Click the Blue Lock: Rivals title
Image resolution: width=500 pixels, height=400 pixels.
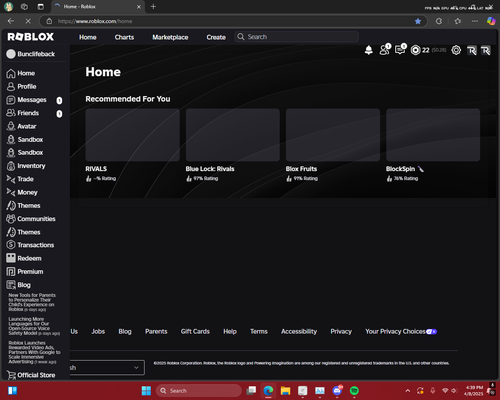[210, 169]
